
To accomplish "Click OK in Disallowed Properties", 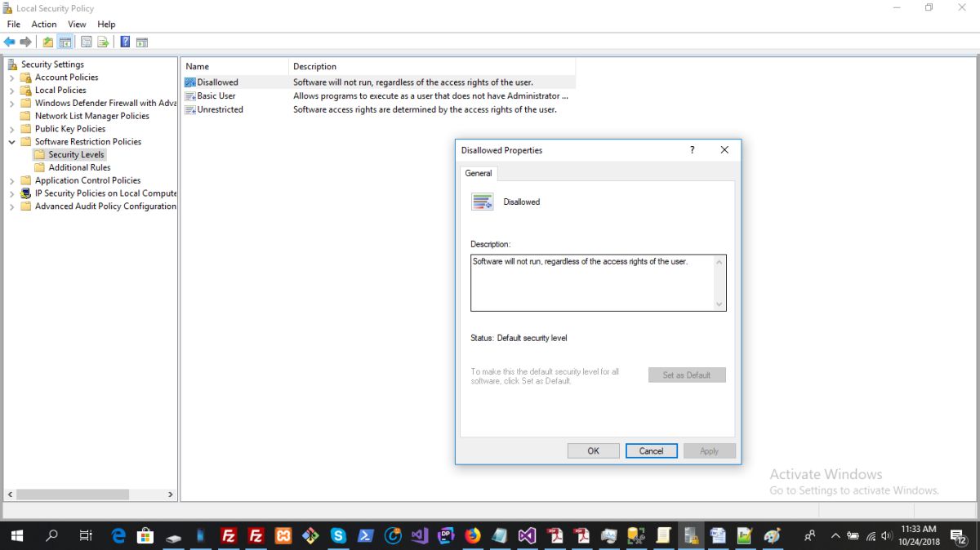I will coord(594,450).
